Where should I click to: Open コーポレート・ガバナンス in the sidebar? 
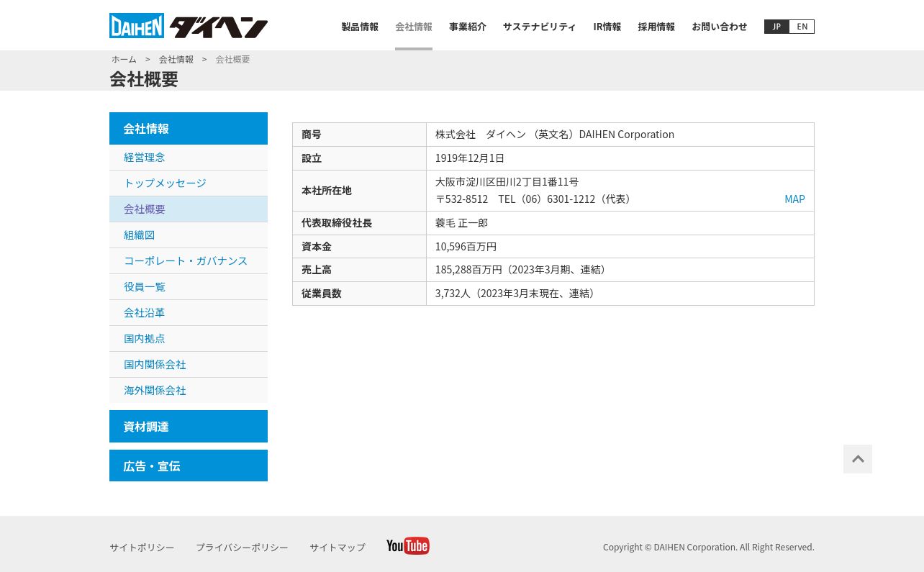(x=189, y=261)
